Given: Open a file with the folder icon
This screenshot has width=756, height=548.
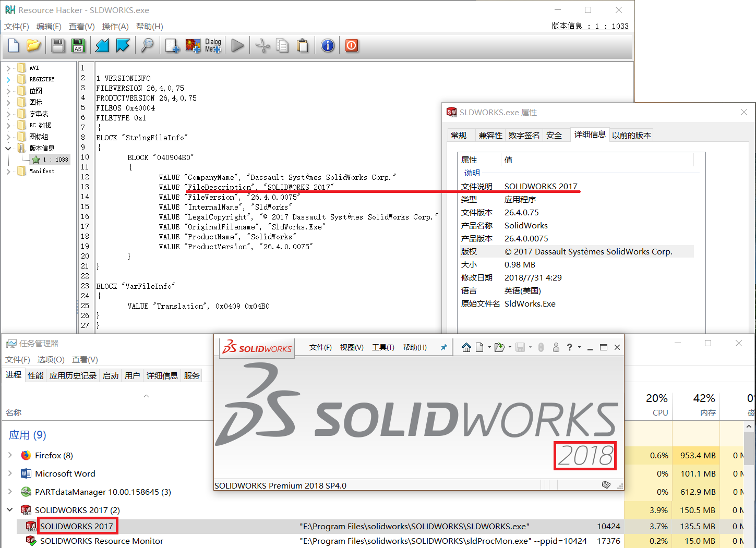Looking at the screenshot, I should click(x=34, y=46).
